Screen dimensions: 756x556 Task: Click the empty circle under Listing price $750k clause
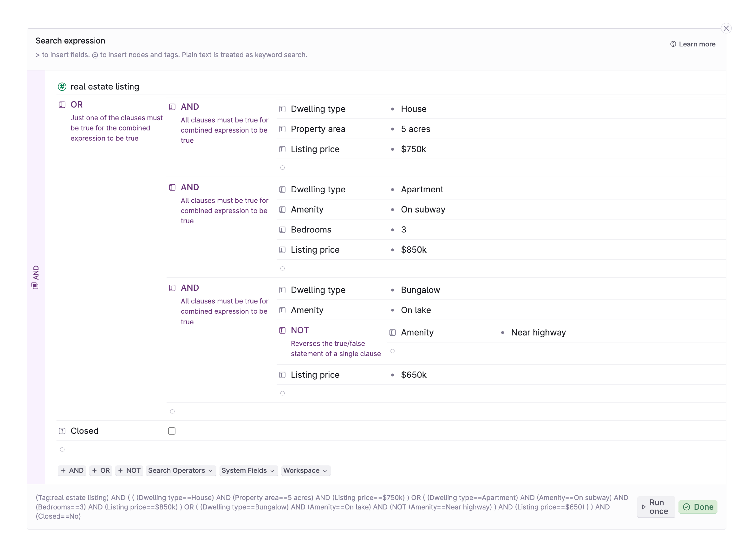(282, 167)
